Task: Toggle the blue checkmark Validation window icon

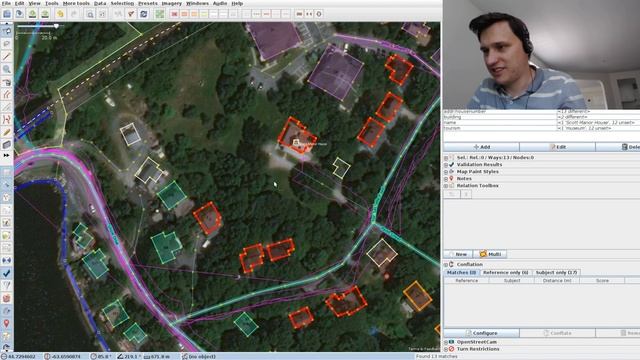Action: 7,273
